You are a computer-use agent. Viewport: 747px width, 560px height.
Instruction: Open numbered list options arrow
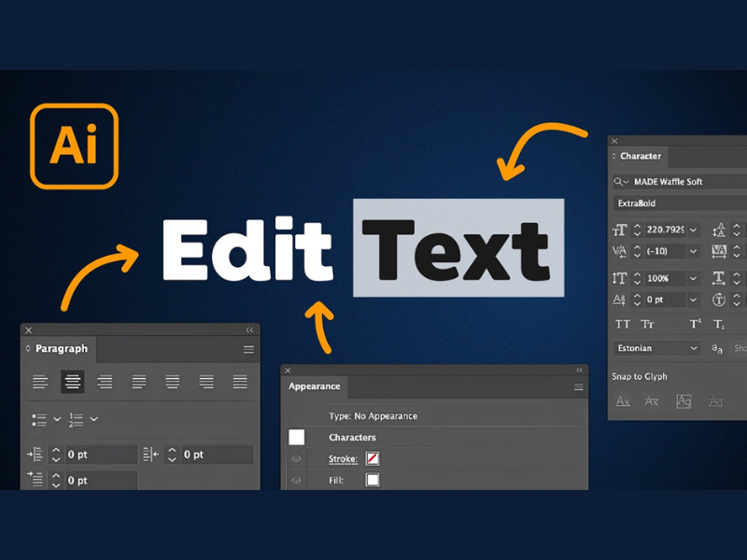coord(94,419)
